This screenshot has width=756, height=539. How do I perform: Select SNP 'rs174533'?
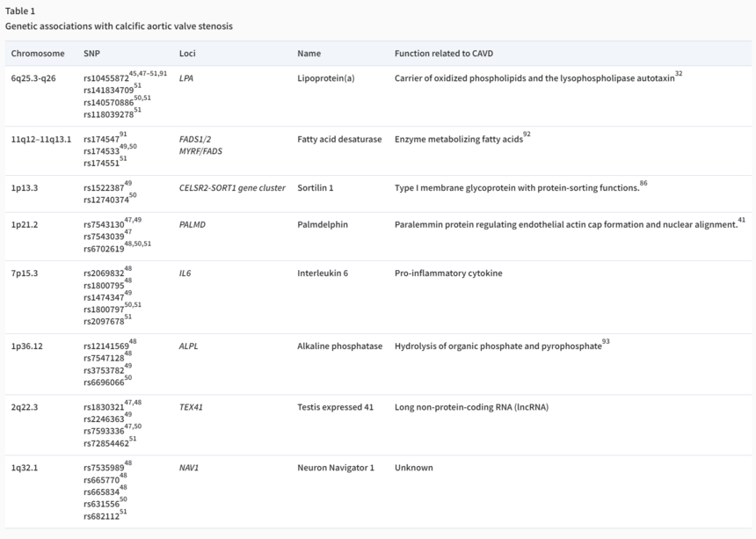pyautogui.click(x=101, y=151)
